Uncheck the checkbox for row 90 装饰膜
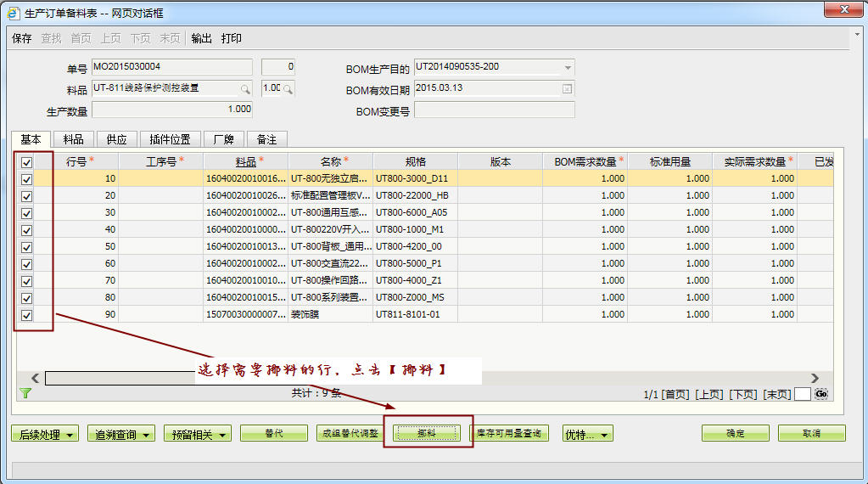 26,315
